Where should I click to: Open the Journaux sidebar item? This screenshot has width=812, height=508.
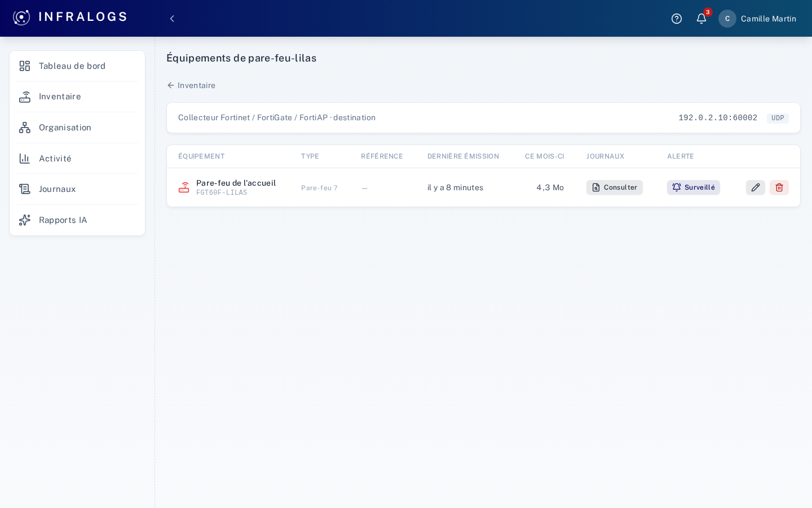(77, 189)
